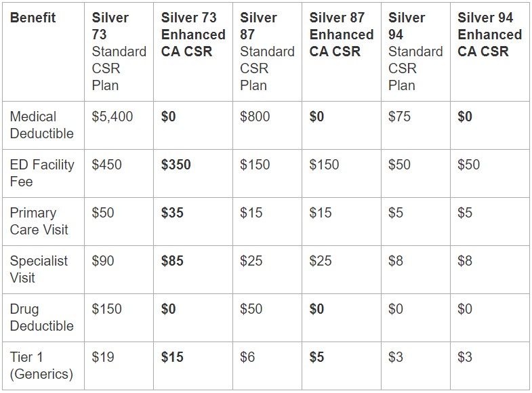Select the bold $85 specialist visit cell

[172, 261]
